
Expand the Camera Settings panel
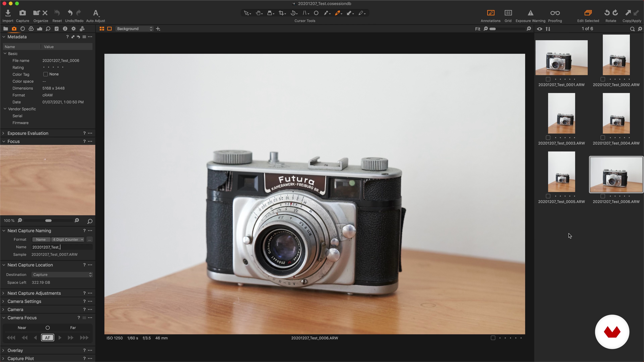point(3,301)
